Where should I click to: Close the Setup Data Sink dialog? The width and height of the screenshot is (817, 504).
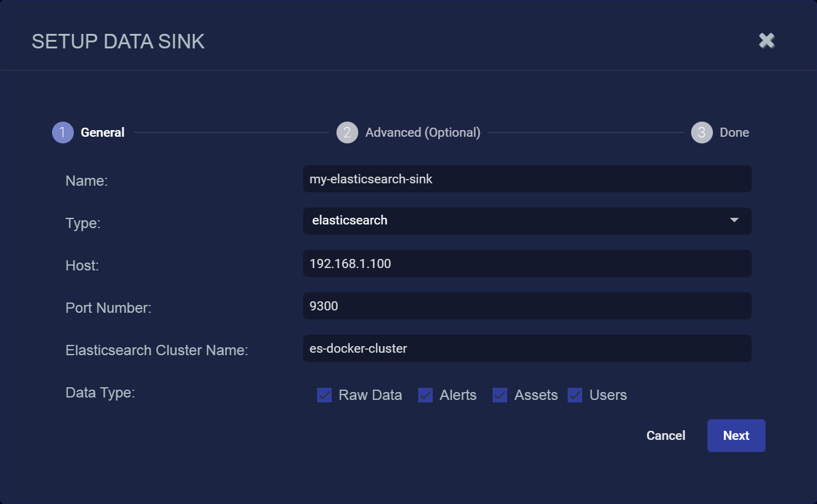click(x=767, y=41)
